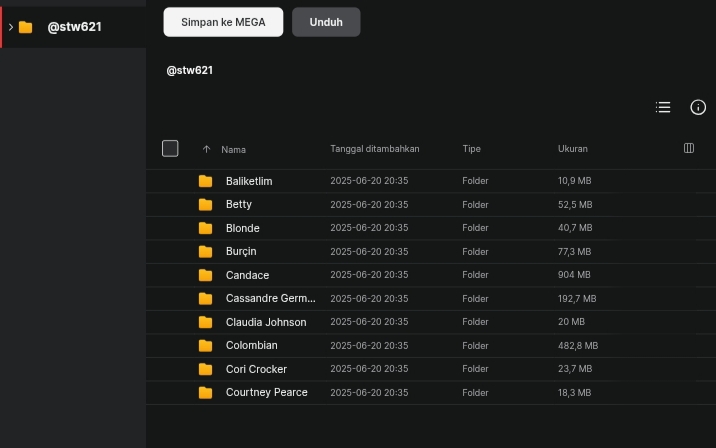Select the Blonde folder name

pos(242,228)
